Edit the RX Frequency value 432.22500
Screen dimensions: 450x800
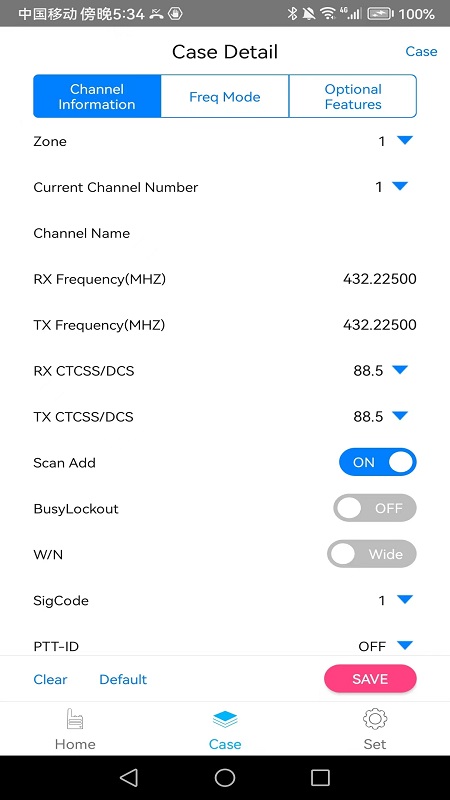click(380, 279)
